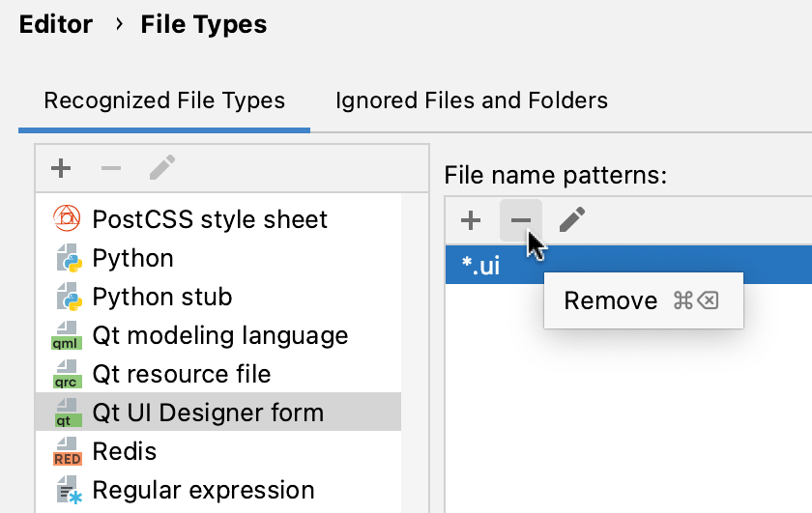The height and width of the screenshot is (513, 812).
Task: Click the Regular expression file icon
Action: (x=68, y=491)
